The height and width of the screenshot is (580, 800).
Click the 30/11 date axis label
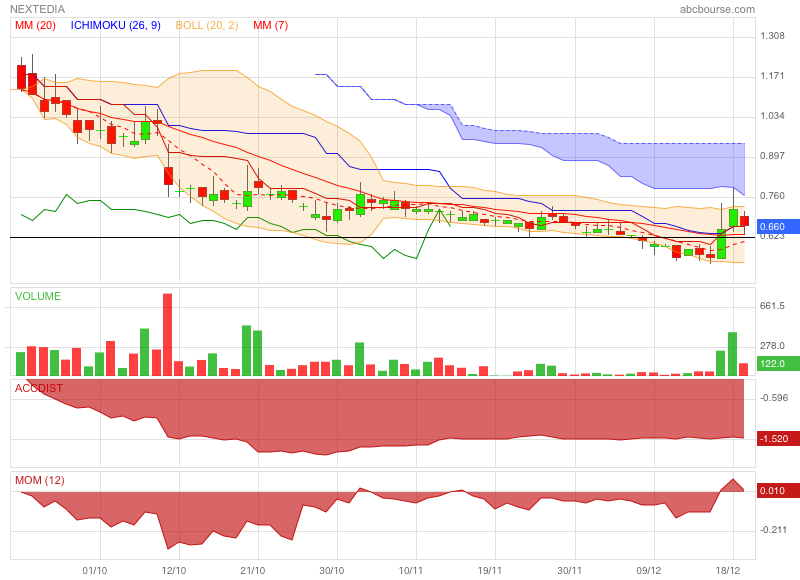[x=569, y=570]
